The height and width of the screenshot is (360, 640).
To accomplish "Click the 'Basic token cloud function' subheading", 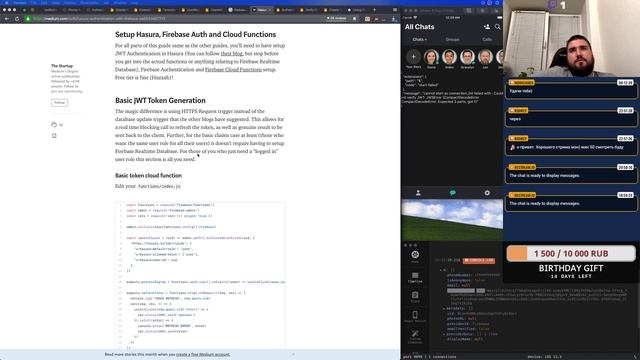I will click(x=149, y=176).
